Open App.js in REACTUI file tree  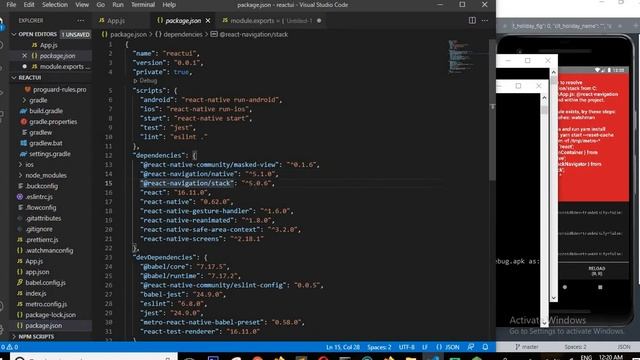(34, 261)
